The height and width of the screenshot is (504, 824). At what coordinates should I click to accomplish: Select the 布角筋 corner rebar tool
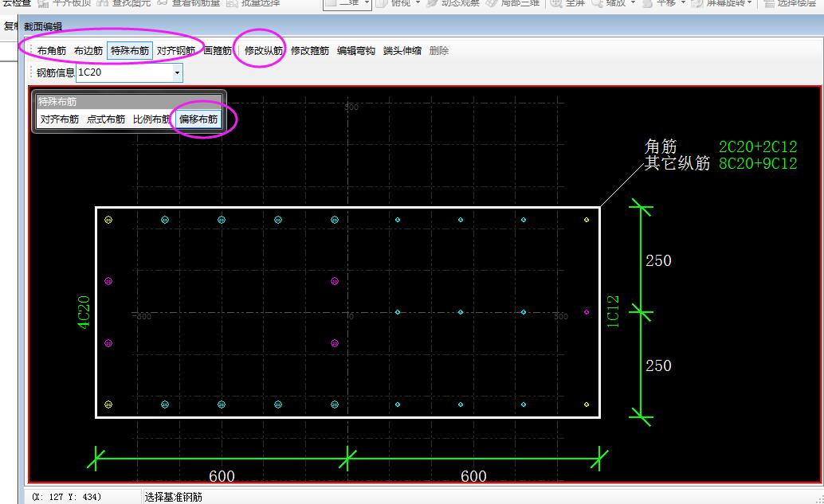52,51
